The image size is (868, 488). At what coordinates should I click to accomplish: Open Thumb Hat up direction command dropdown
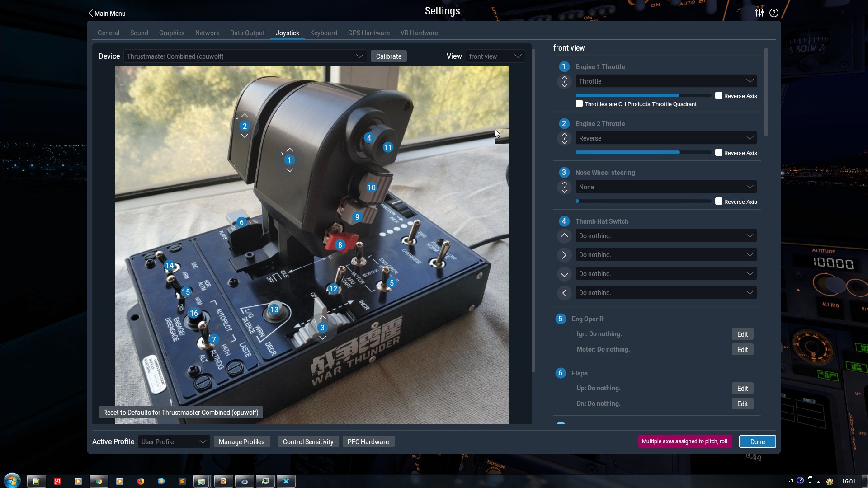point(666,236)
